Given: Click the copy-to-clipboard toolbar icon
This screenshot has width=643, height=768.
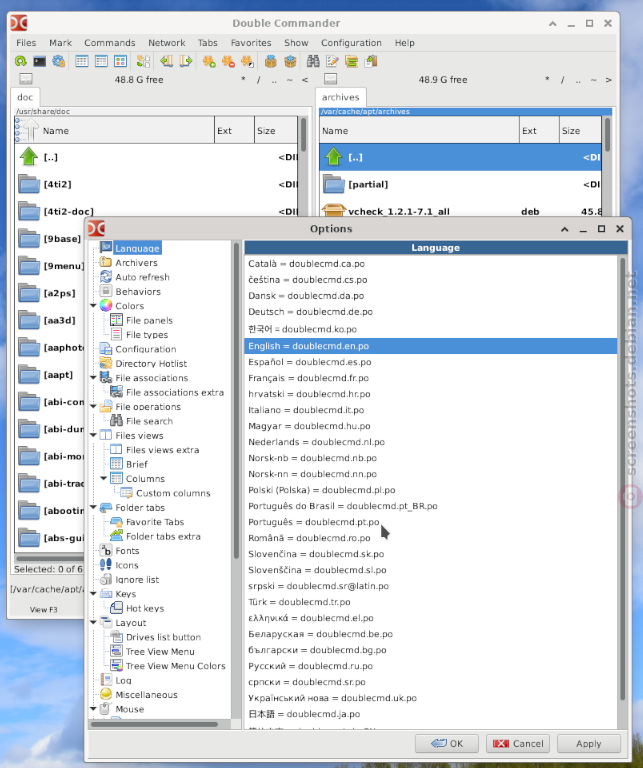Looking at the screenshot, I should pyautogui.click(x=371, y=61).
